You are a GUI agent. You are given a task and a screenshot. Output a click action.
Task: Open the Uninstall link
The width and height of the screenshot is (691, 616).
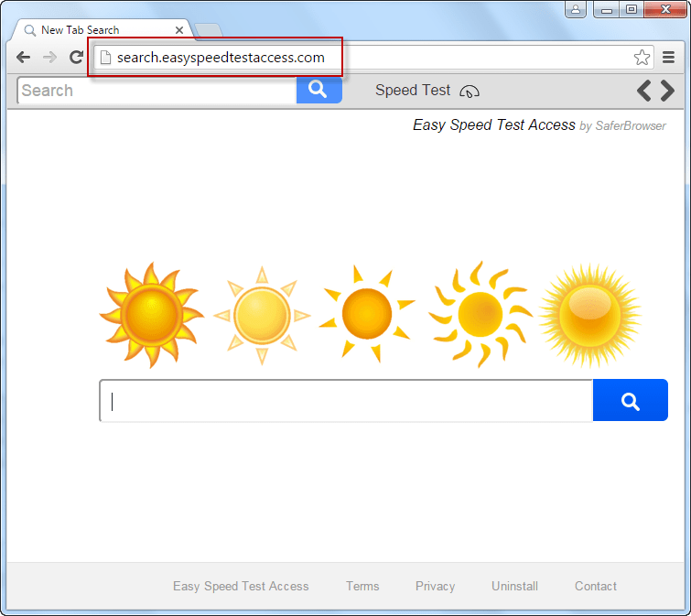tap(514, 586)
